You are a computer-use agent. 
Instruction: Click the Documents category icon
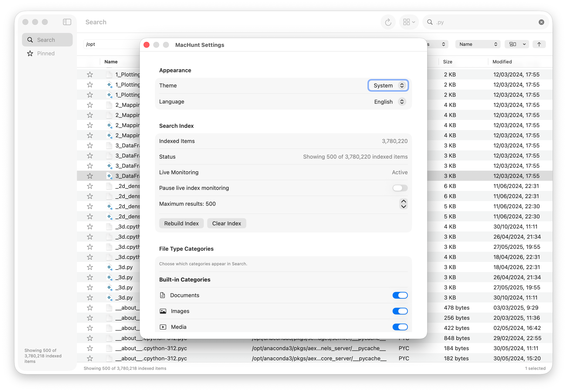pyautogui.click(x=162, y=295)
